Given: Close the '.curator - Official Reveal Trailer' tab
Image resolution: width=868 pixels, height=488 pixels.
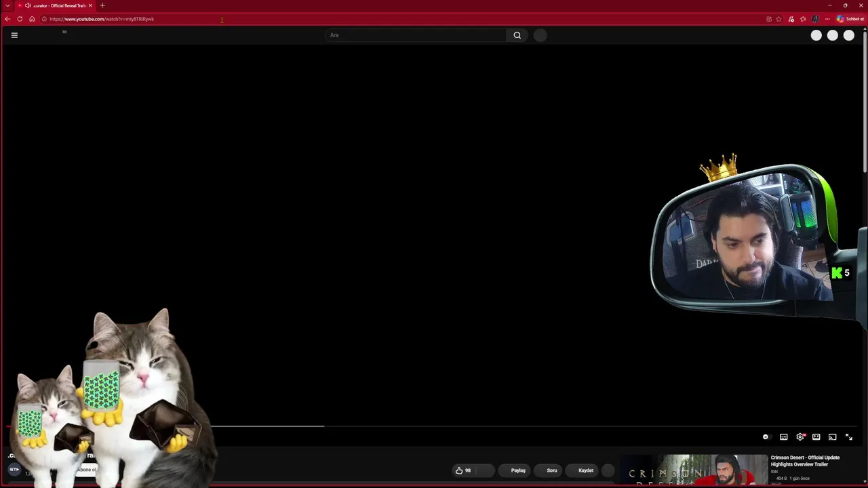Looking at the screenshot, I should [91, 5].
